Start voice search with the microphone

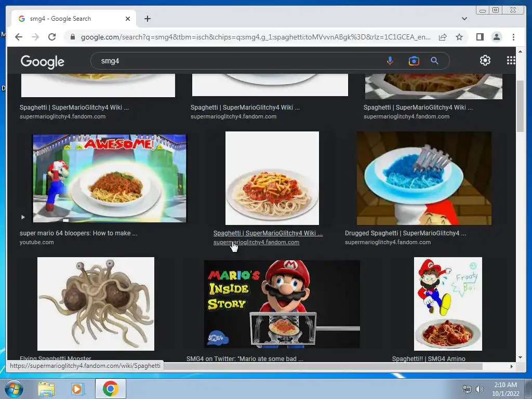tap(390, 61)
